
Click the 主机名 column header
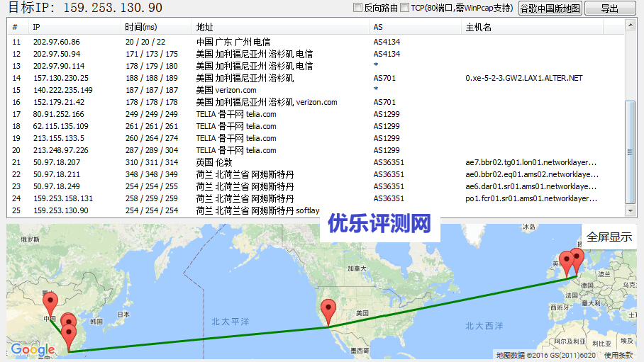click(478, 27)
